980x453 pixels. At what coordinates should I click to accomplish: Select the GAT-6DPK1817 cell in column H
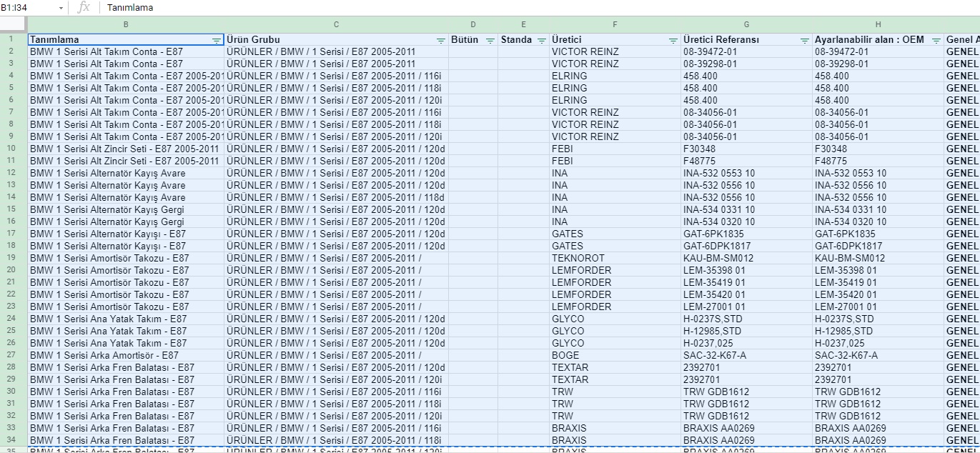pyautogui.click(x=878, y=246)
